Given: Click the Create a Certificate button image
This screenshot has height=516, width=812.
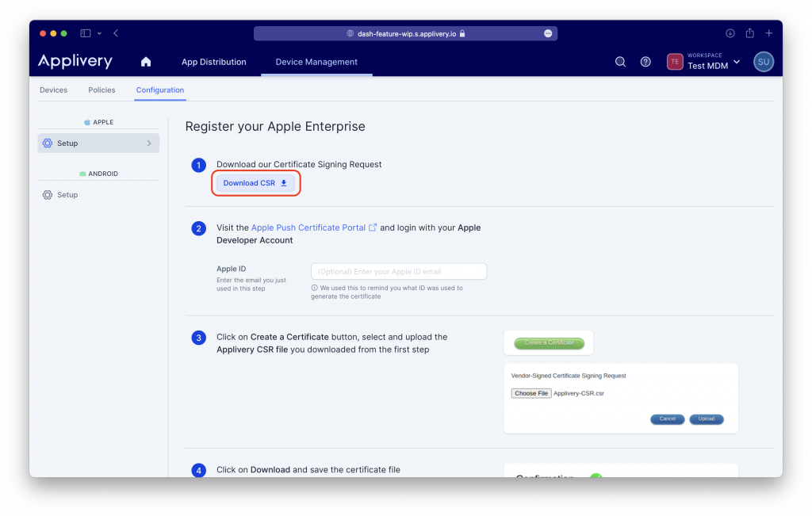Looking at the screenshot, I should click(x=549, y=343).
